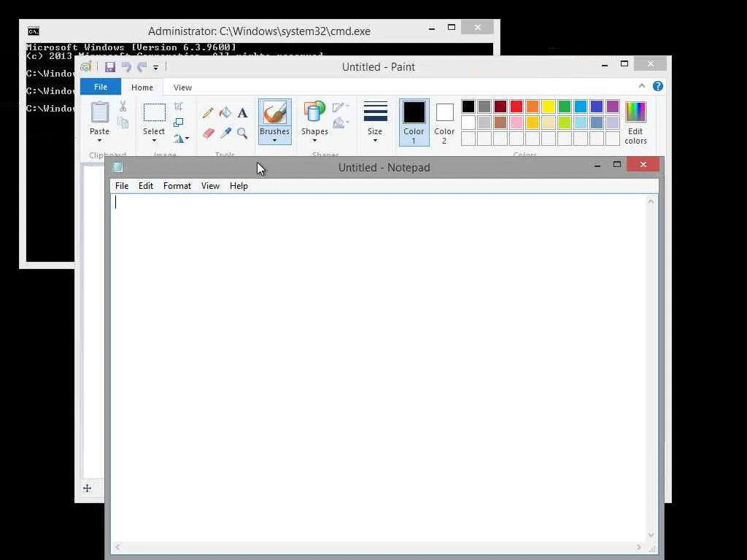747x560 pixels.
Task: Click the Brushes tool icon
Action: 275,113
